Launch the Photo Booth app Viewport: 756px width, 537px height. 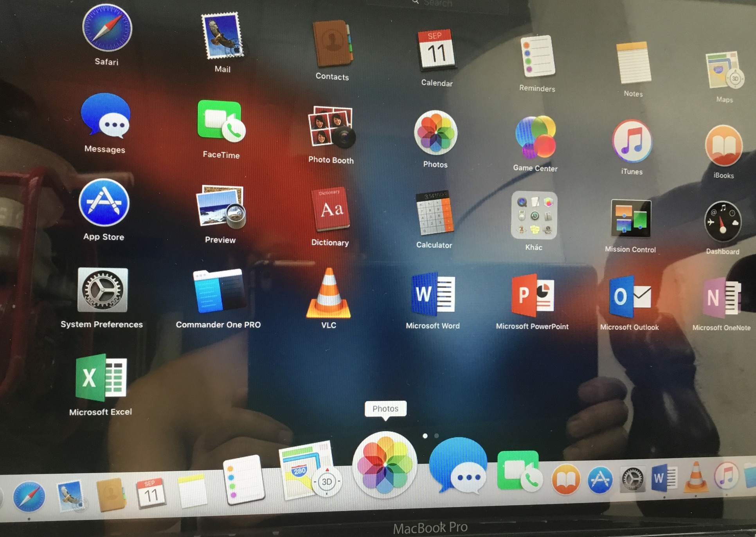tap(331, 128)
